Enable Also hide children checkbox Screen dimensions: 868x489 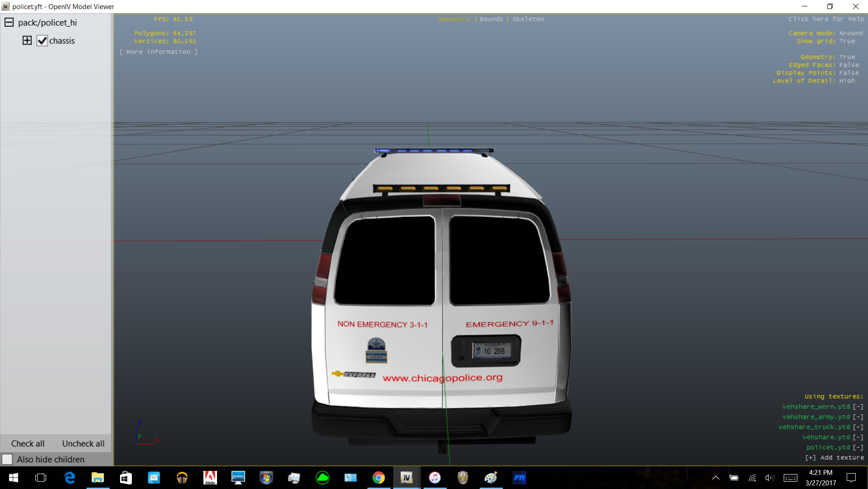pos(7,459)
